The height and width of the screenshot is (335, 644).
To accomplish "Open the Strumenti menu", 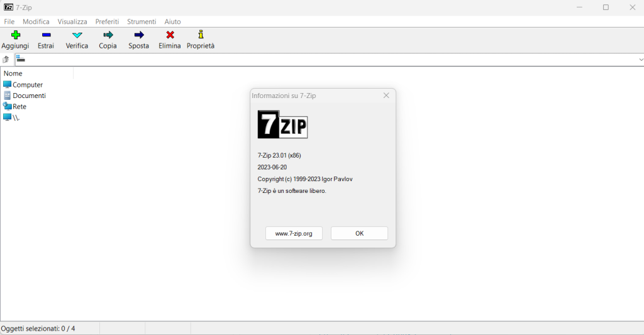I will tap(142, 21).
